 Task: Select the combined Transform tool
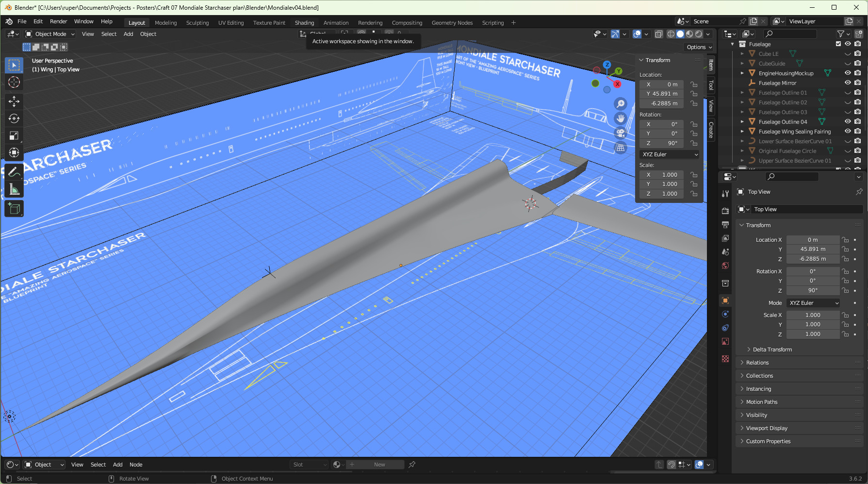(14, 152)
